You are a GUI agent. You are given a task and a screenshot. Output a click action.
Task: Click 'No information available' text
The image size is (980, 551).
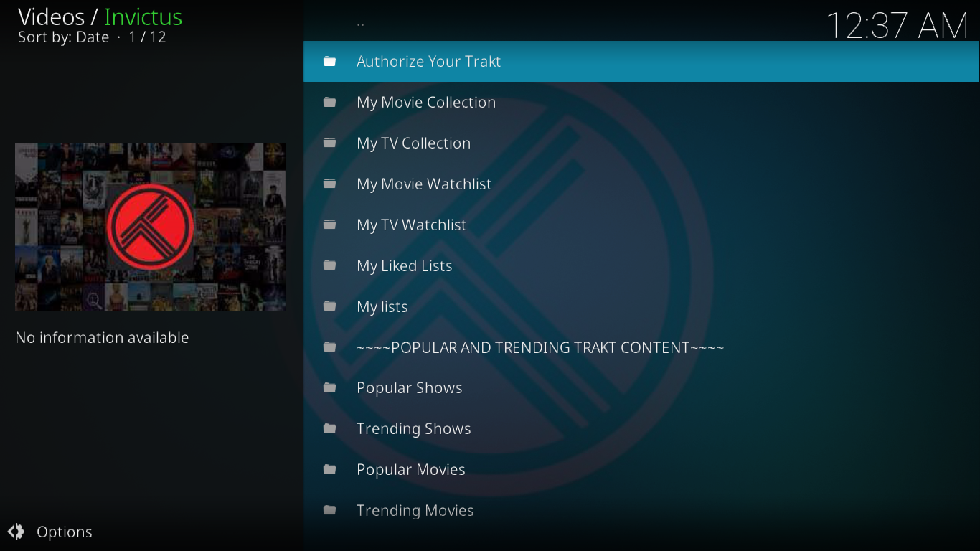102,337
